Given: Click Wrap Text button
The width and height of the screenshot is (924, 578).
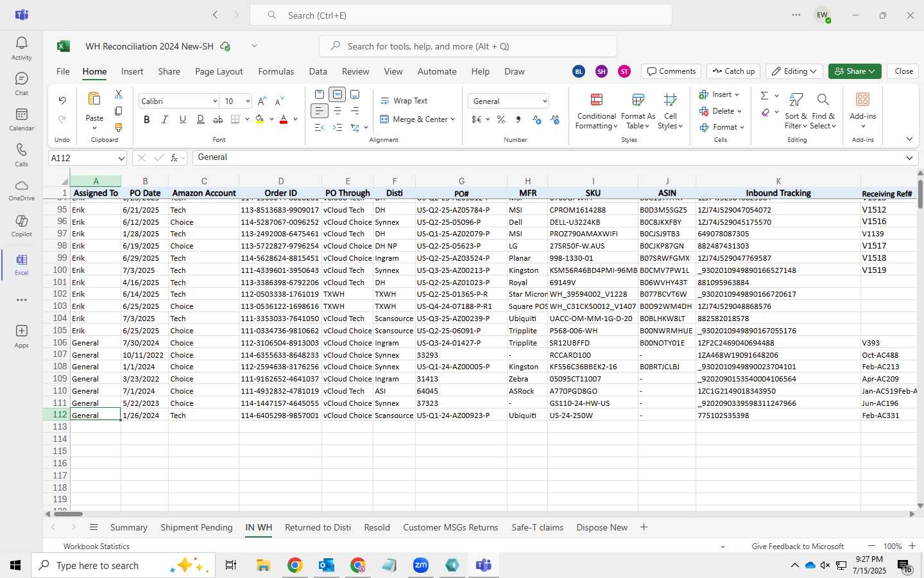Looking at the screenshot, I should [x=404, y=101].
